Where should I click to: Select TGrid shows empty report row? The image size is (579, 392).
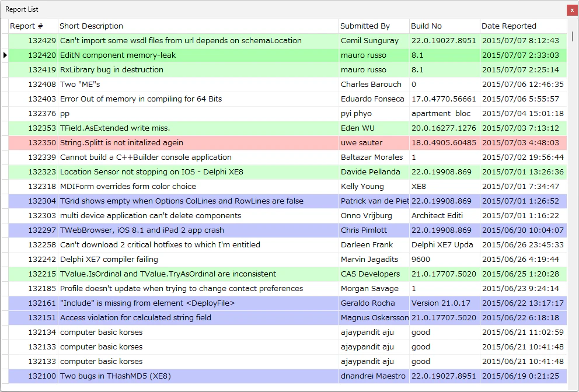(288, 201)
